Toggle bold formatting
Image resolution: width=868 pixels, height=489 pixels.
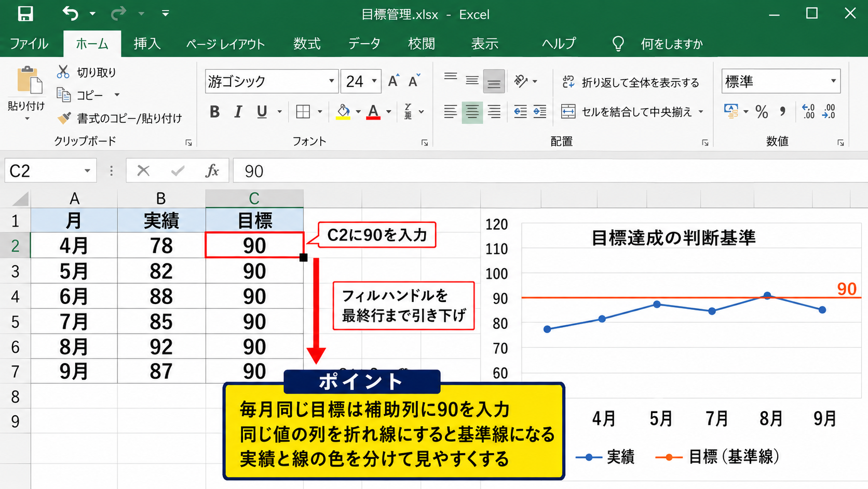click(x=214, y=112)
